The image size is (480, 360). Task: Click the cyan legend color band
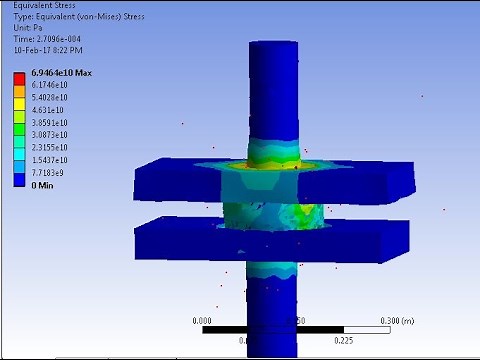click(19, 155)
